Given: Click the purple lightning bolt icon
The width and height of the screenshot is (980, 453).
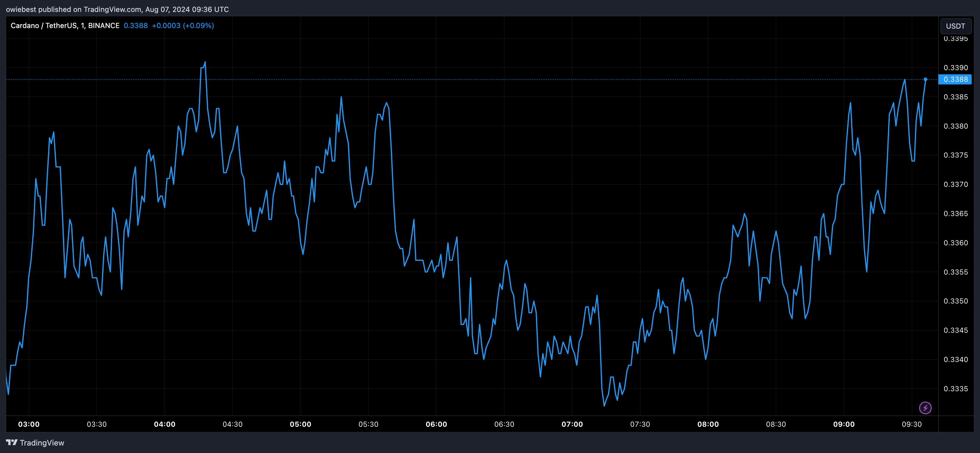Looking at the screenshot, I should click(x=925, y=408).
